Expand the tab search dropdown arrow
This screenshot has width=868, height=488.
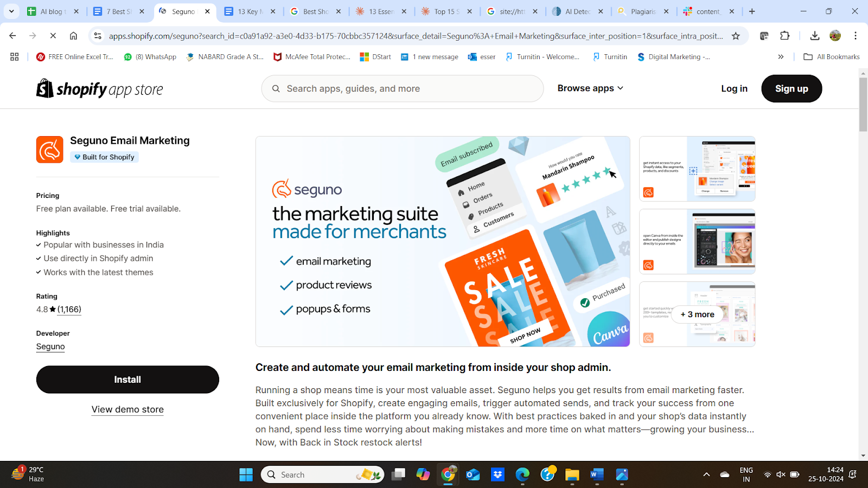point(11,11)
